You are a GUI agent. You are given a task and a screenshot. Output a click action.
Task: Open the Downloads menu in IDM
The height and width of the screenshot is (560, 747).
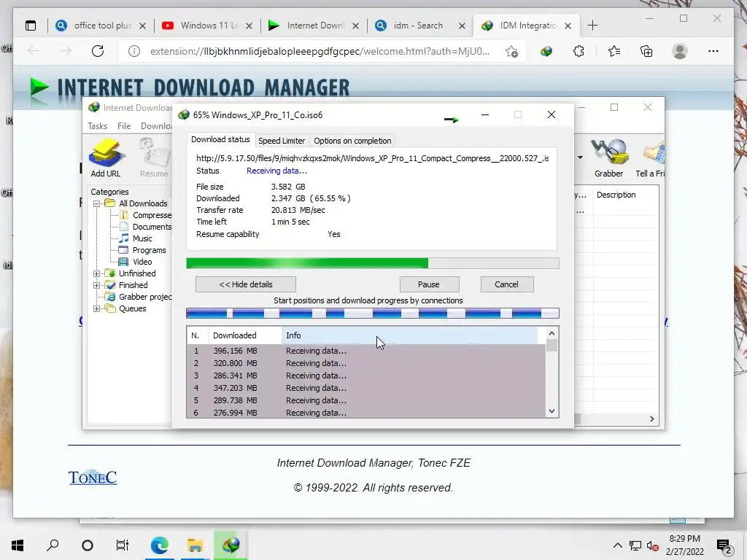point(156,126)
